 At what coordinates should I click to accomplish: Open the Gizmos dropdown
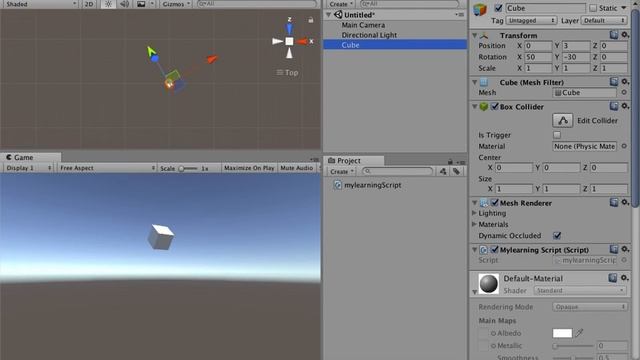pos(176,4)
